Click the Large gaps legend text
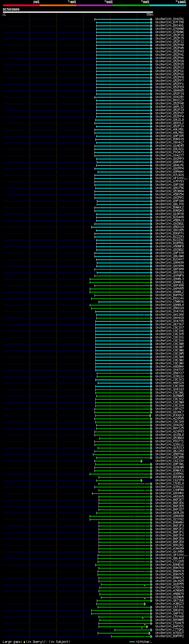The image size is (189, 644). click(x=36, y=642)
